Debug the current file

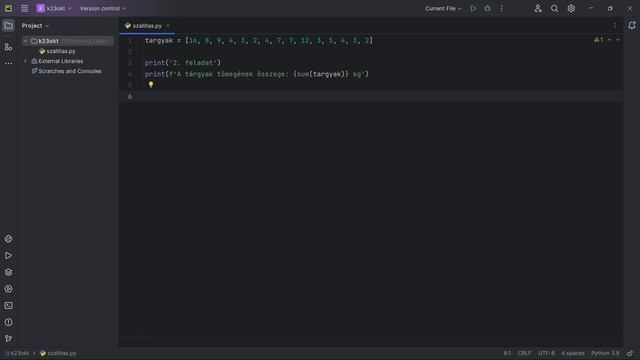[x=487, y=8]
